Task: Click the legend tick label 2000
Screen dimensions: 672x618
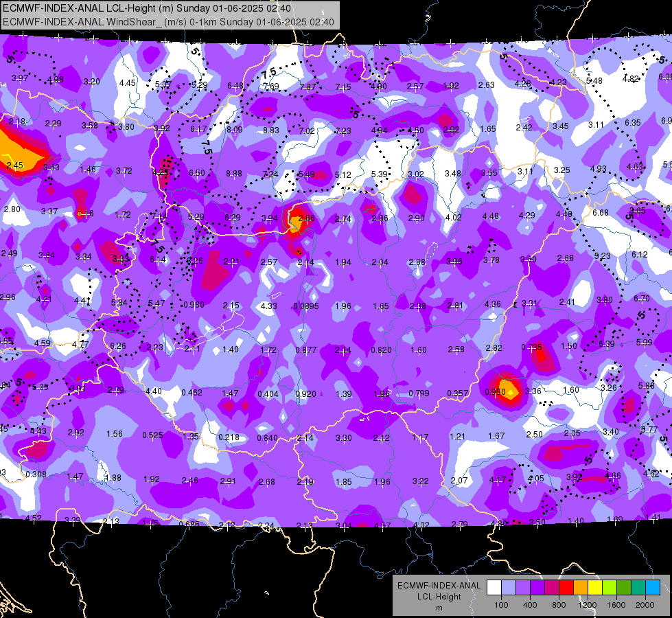Action: click(645, 605)
